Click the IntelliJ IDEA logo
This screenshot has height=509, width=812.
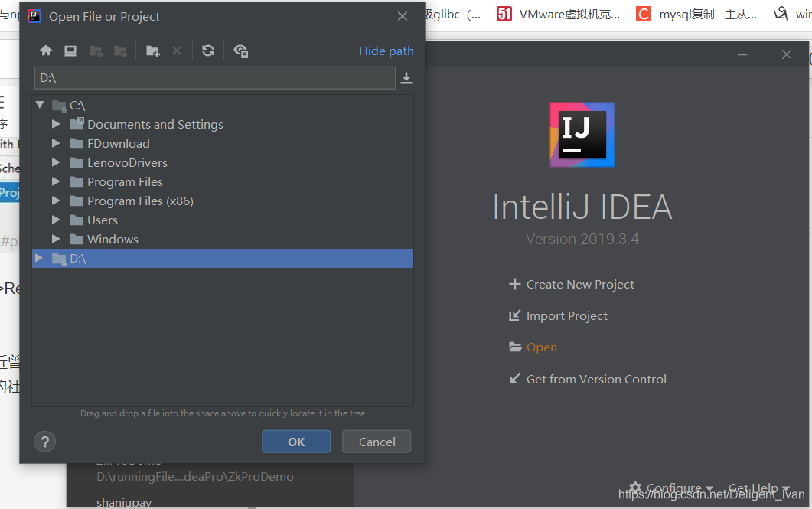[582, 135]
